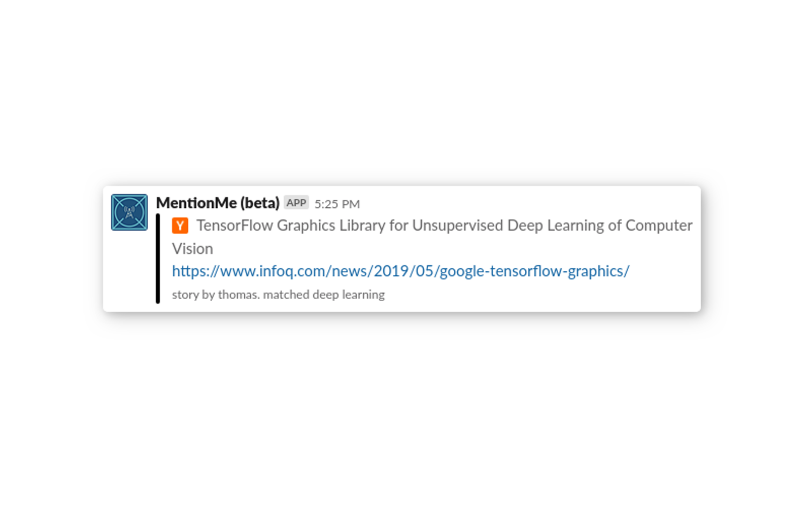Open the MentionMe (beta) sender name
This screenshot has width=812, height=508.
[x=217, y=203]
